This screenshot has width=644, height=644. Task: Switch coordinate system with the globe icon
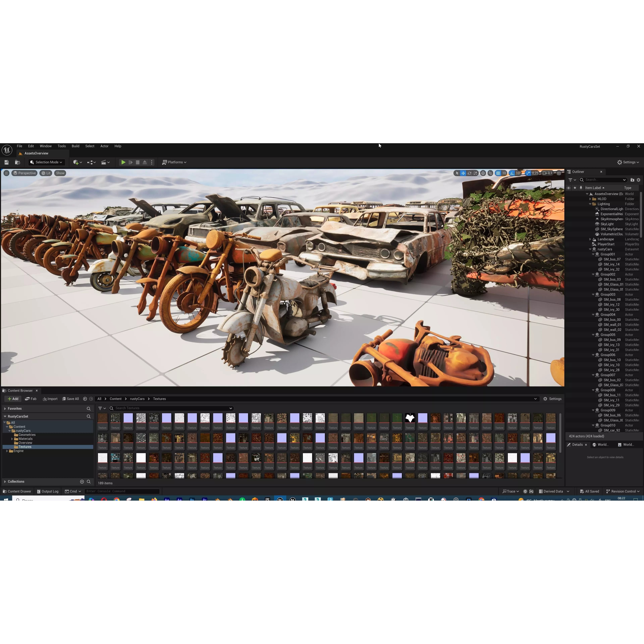483,173
